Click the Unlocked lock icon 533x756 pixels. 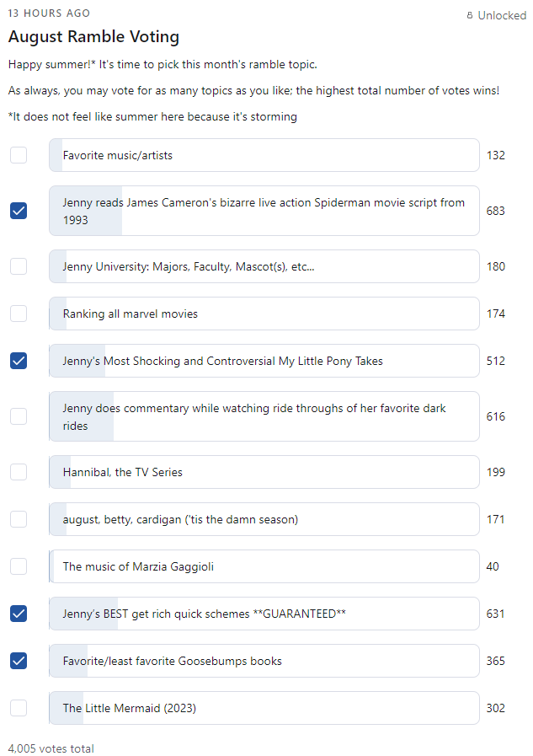(470, 15)
